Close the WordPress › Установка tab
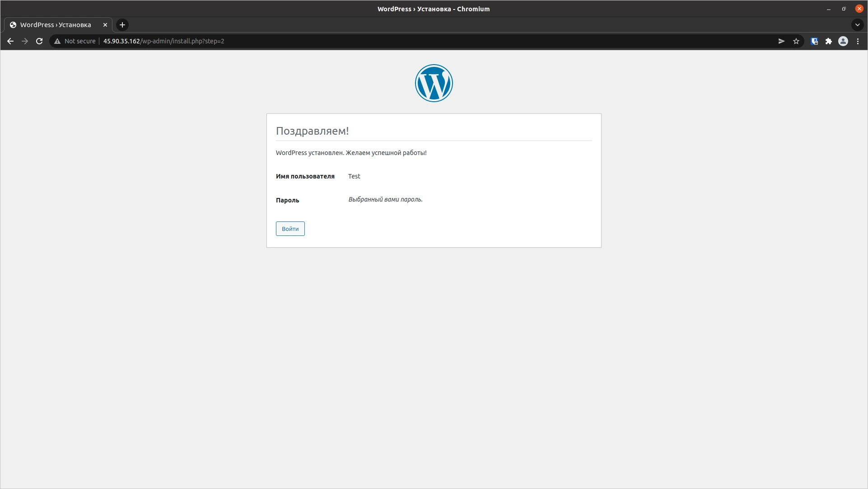 click(x=105, y=25)
